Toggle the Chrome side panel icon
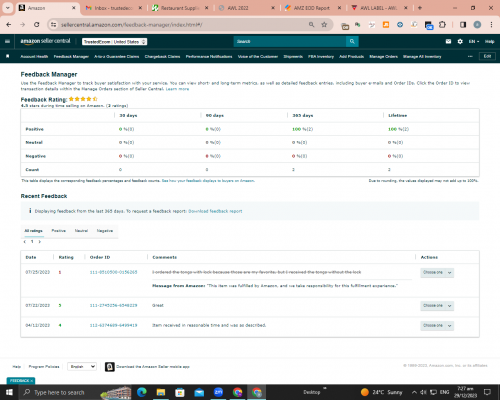This screenshot has width=500, height=400. pos(463,25)
